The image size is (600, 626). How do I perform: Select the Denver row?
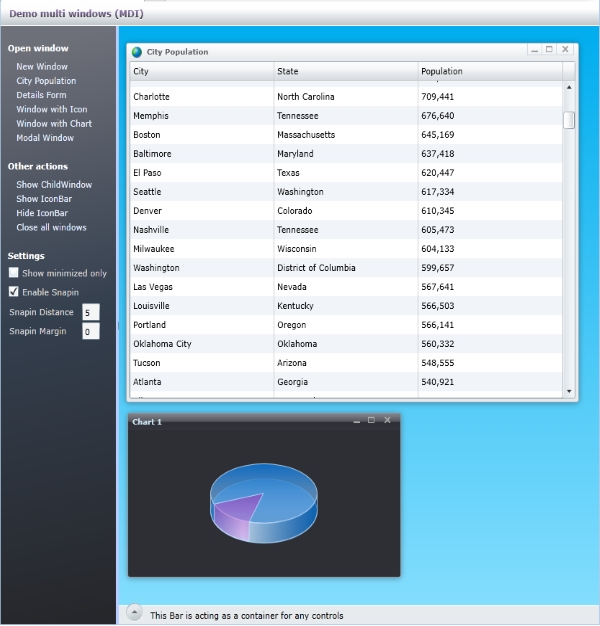click(346, 211)
